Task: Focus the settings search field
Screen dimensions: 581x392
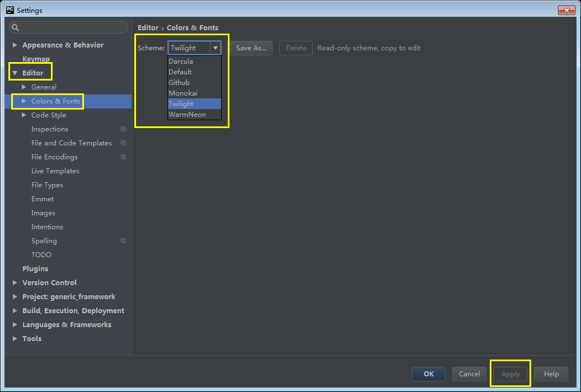Action: 68,27
